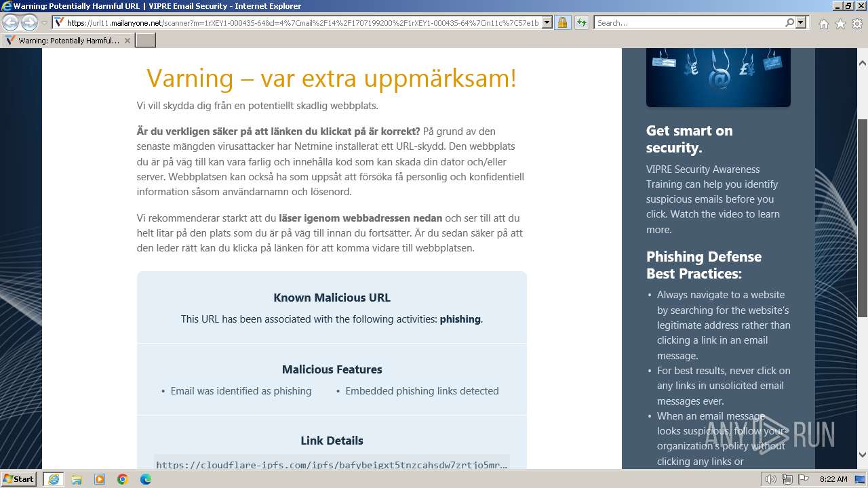Click the 8:22 AM clock
Screen dimensions: 868x488
point(833,479)
